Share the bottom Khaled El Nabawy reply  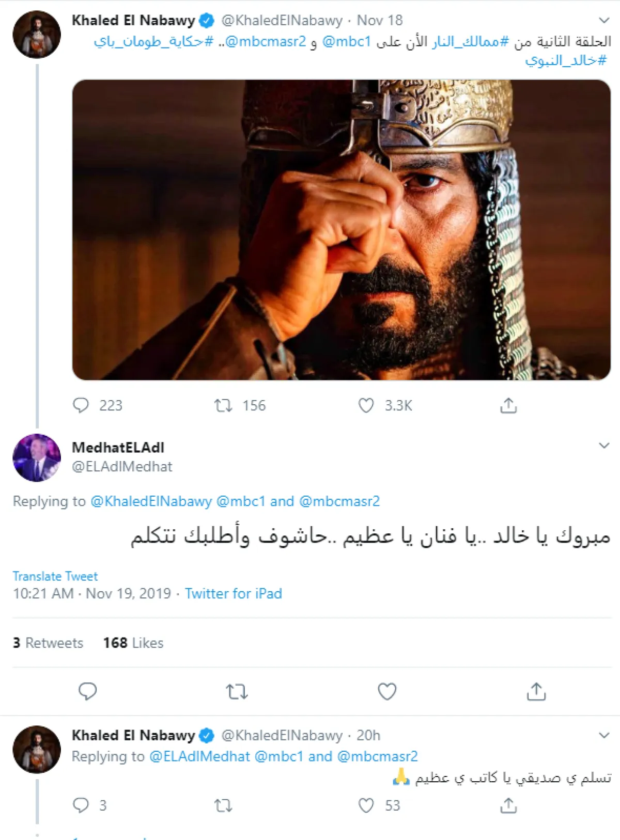[x=508, y=805]
